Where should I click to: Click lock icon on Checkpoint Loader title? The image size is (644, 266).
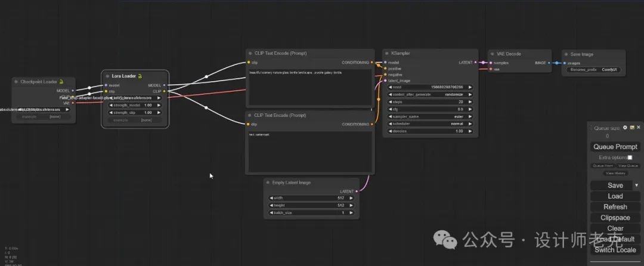point(61,82)
